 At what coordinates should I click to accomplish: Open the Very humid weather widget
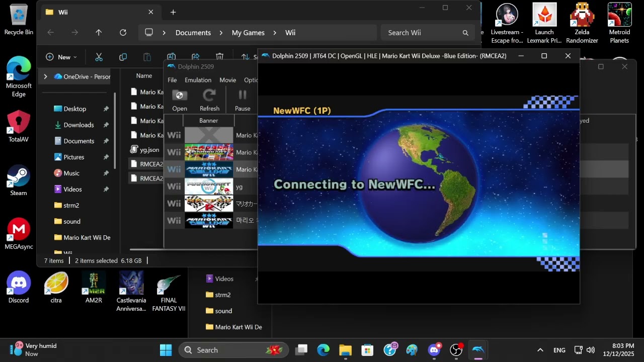(x=34, y=350)
